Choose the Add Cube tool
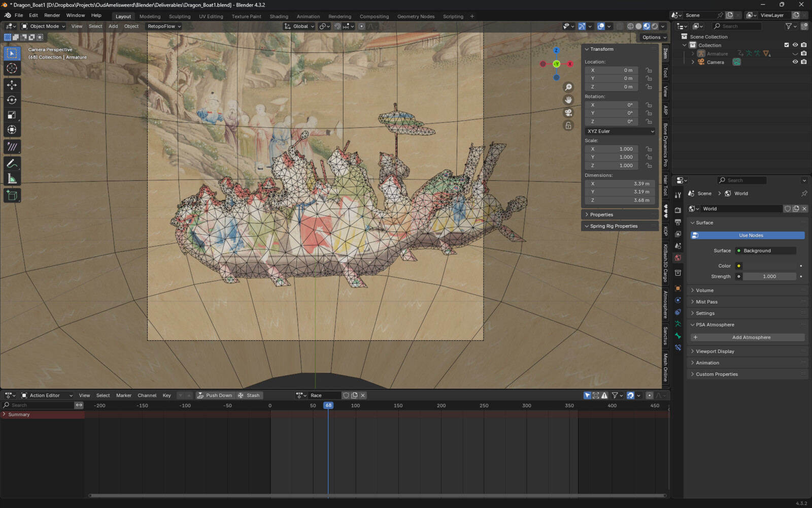812x508 pixels. coord(12,196)
